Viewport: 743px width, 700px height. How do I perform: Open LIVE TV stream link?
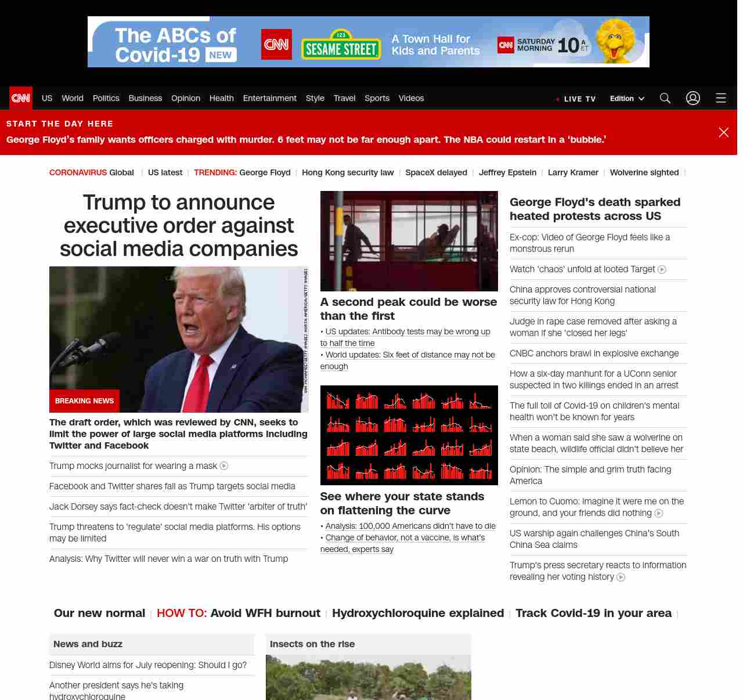tap(576, 99)
